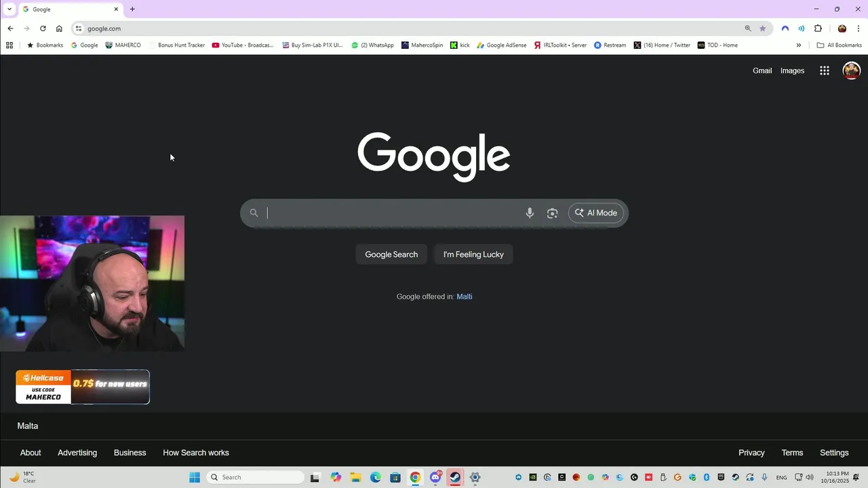This screenshot has width=868, height=488.
Task: Open the Restream bookmark
Action: click(610, 45)
